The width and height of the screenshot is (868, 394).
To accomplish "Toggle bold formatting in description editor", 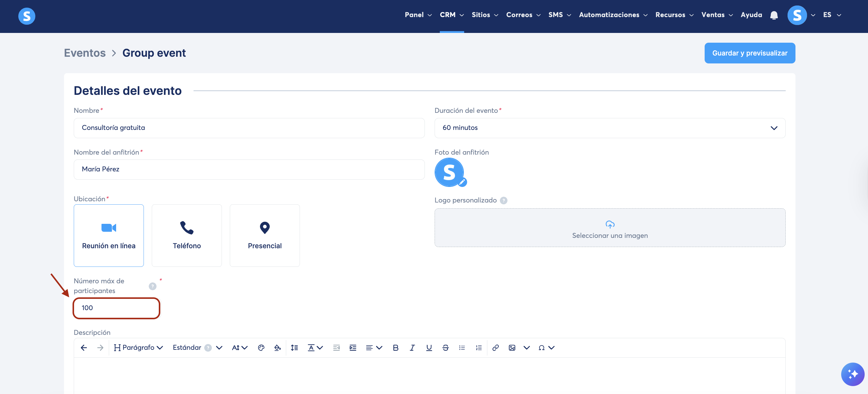I will click(396, 348).
